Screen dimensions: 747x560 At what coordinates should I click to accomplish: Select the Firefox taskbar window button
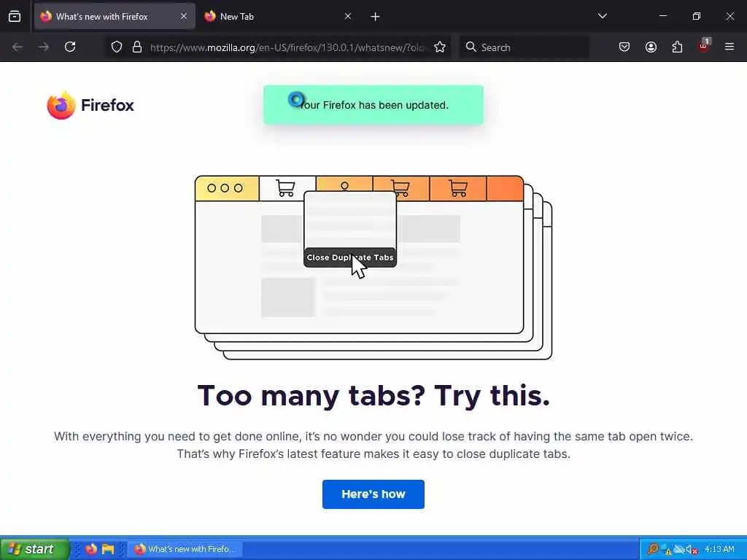(186, 549)
